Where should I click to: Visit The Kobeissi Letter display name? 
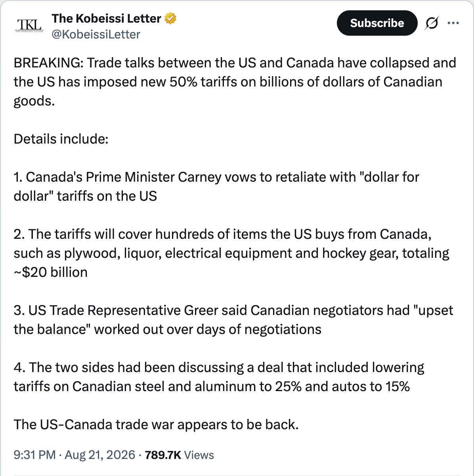point(106,18)
